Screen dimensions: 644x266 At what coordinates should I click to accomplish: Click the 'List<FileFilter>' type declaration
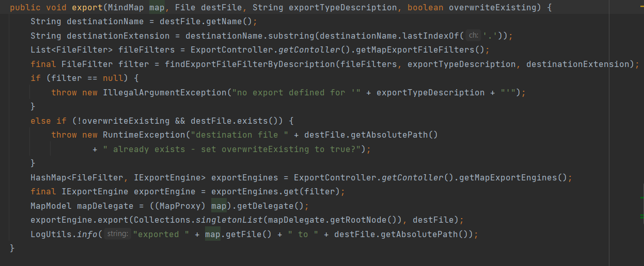point(72,50)
